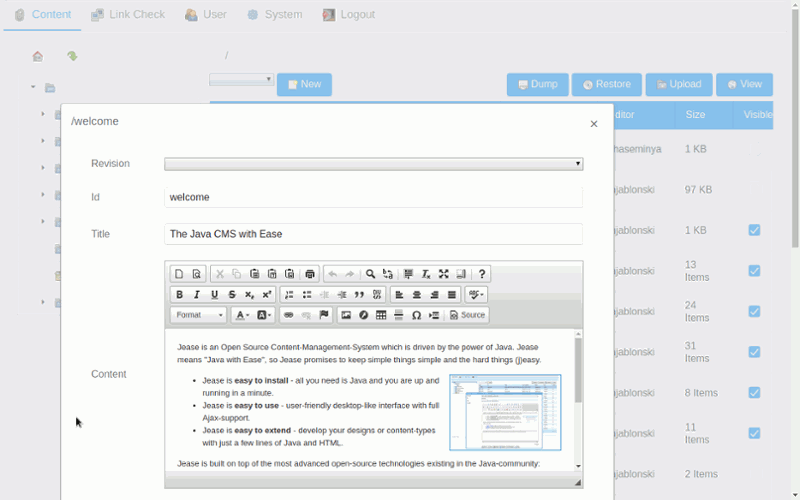Open Find with the magnifier icon
This screenshot has width=800, height=500.
pos(370,274)
